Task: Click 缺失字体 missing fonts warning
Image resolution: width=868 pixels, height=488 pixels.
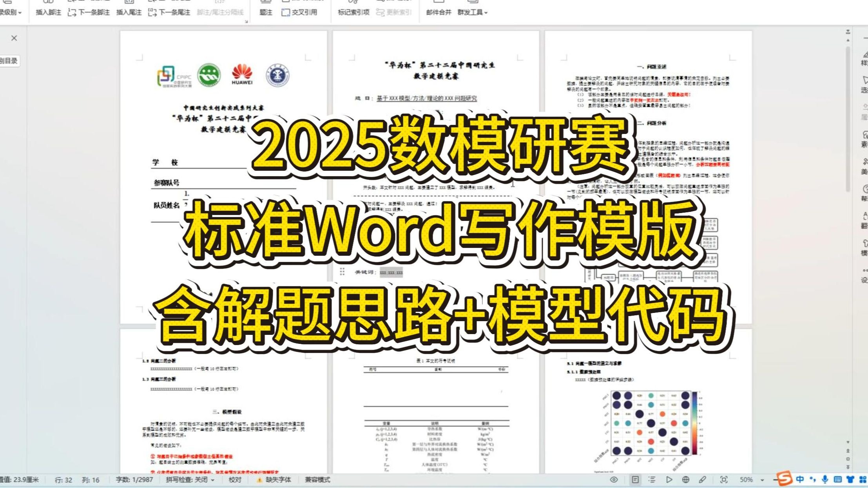Action: (274, 480)
